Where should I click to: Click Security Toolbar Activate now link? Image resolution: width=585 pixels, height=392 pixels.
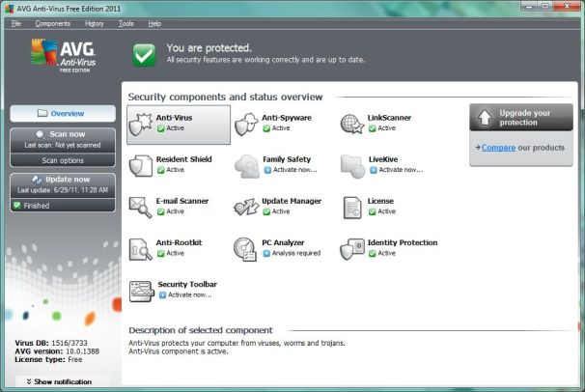(190, 294)
